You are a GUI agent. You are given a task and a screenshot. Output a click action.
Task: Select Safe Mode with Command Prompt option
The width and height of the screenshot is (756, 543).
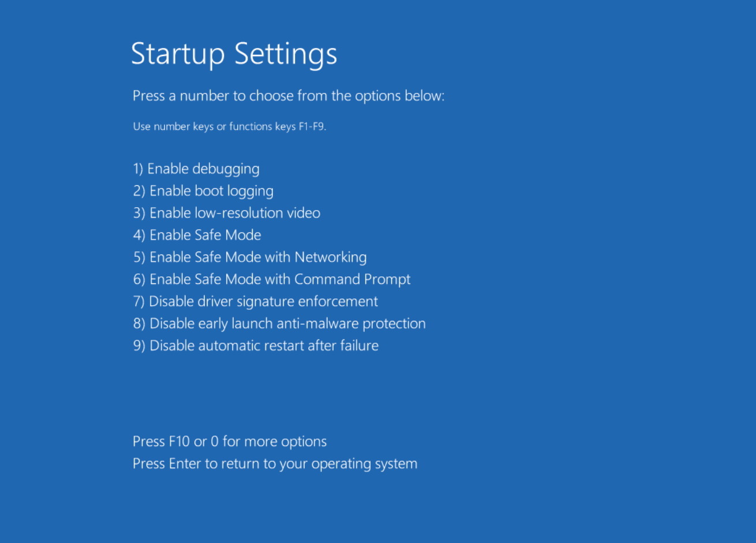272,279
